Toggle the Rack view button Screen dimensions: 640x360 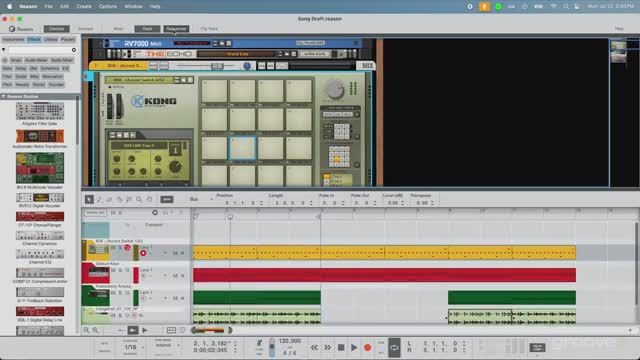pyautogui.click(x=147, y=29)
